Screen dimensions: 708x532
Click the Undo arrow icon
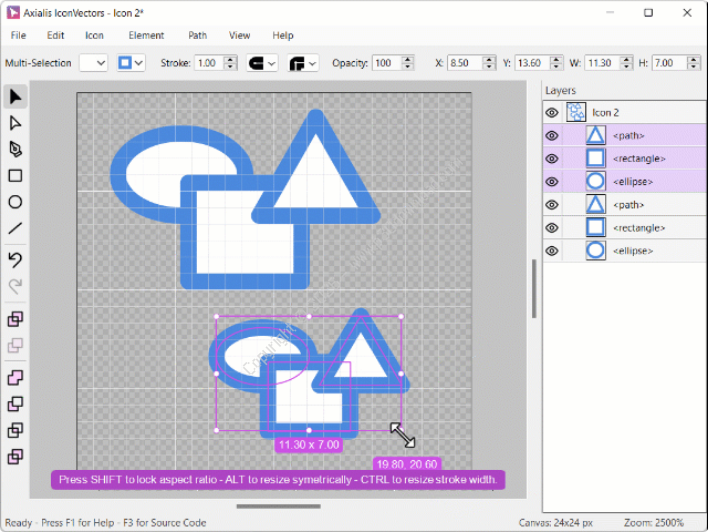[15, 260]
